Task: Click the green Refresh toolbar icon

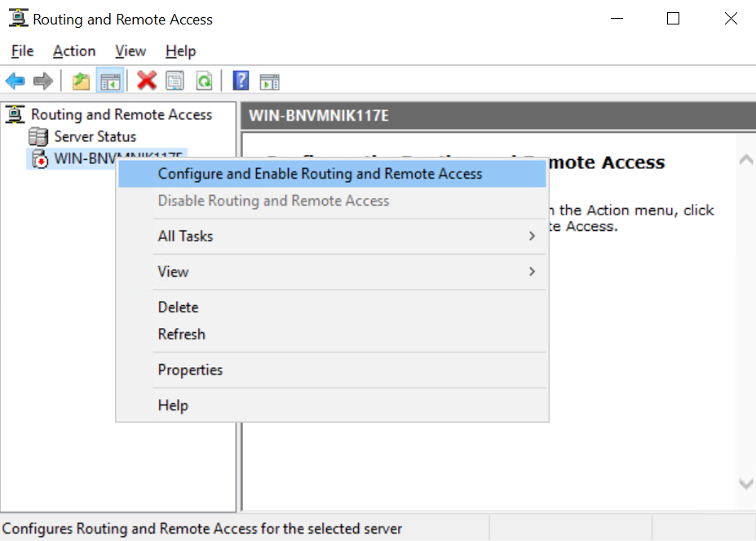Action: coord(205,81)
